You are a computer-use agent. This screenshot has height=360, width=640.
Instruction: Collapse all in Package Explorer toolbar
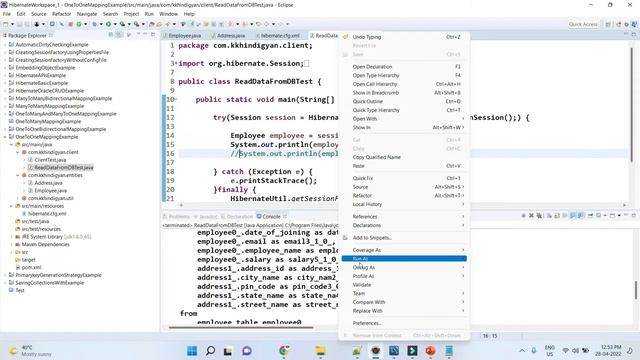click(111, 35)
